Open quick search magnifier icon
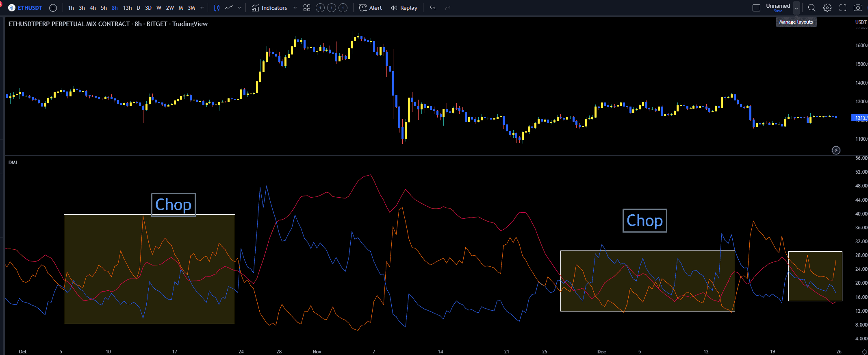Image resolution: width=868 pixels, height=355 pixels. click(812, 8)
